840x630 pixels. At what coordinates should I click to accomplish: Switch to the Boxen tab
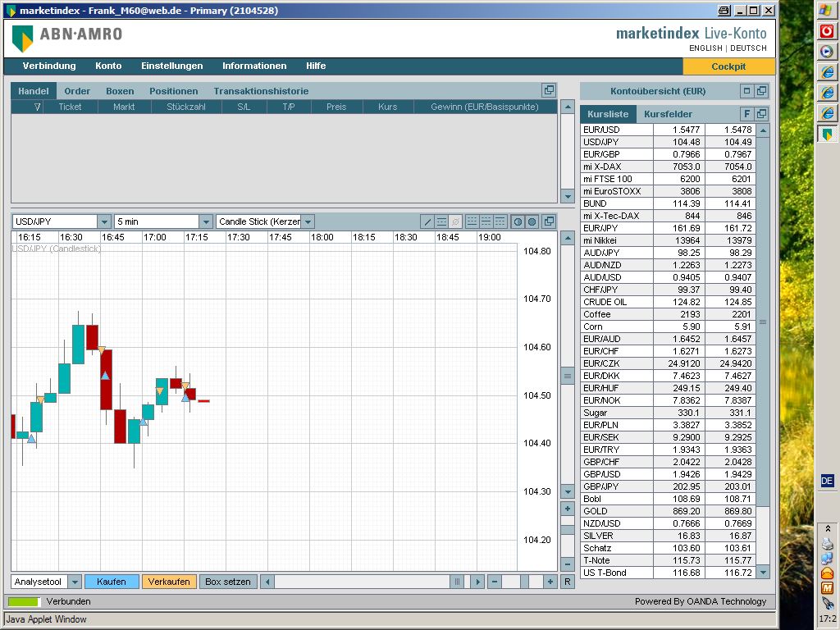[x=120, y=91]
